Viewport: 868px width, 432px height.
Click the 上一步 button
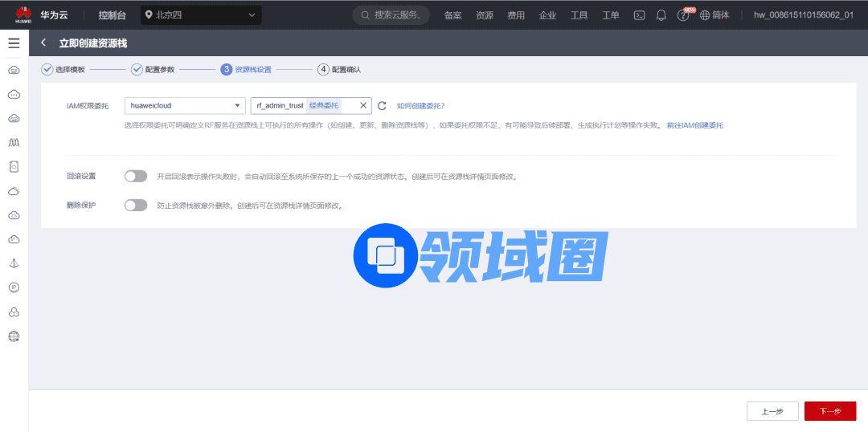pyautogui.click(x=772, y=411)
